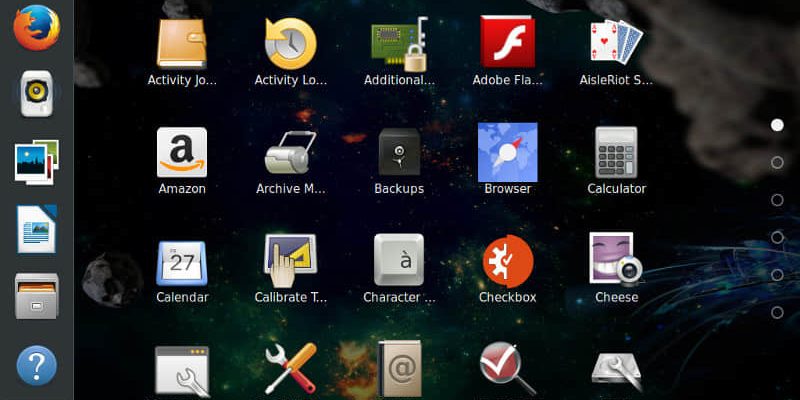This screenshot has width=800, height=400.
Task: Open Character Map key icon
Action: pyautogui.click(x=399, y=260)
